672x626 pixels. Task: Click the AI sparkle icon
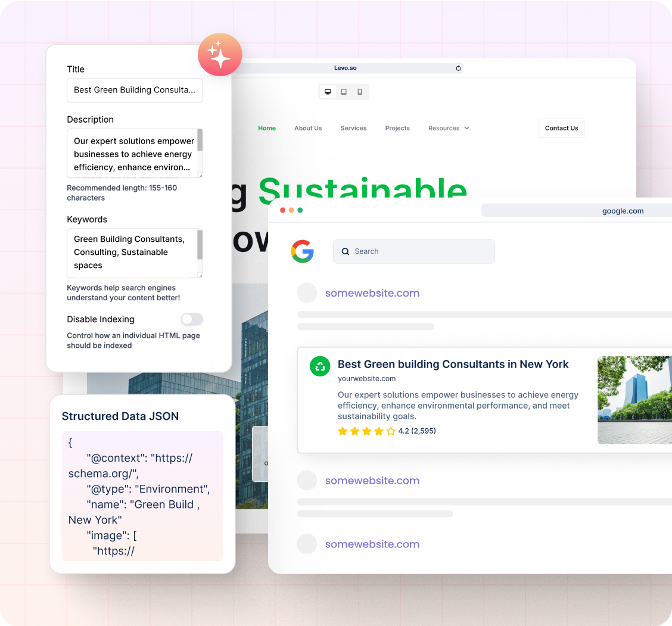220,55
